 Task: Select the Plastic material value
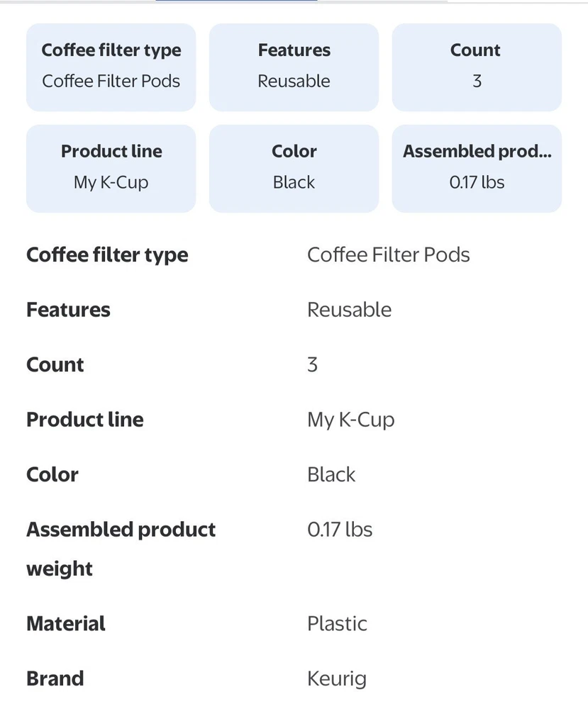337,624
